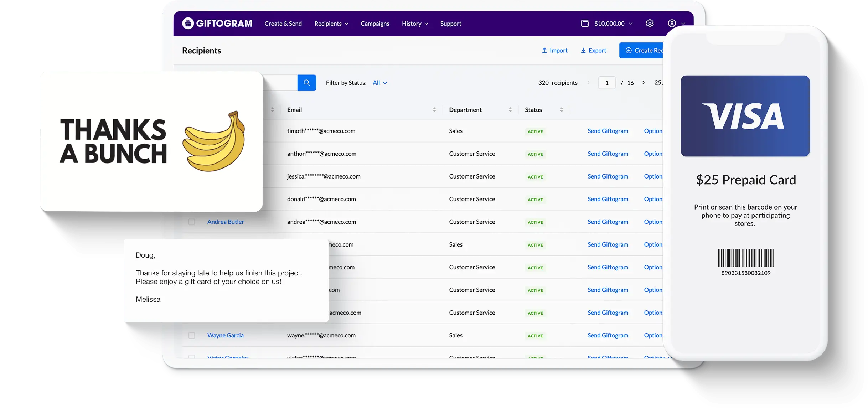The image size is (868, 408).
Task: Tick the checkbox for Wayne Garcia
Action: coord(192,335)
